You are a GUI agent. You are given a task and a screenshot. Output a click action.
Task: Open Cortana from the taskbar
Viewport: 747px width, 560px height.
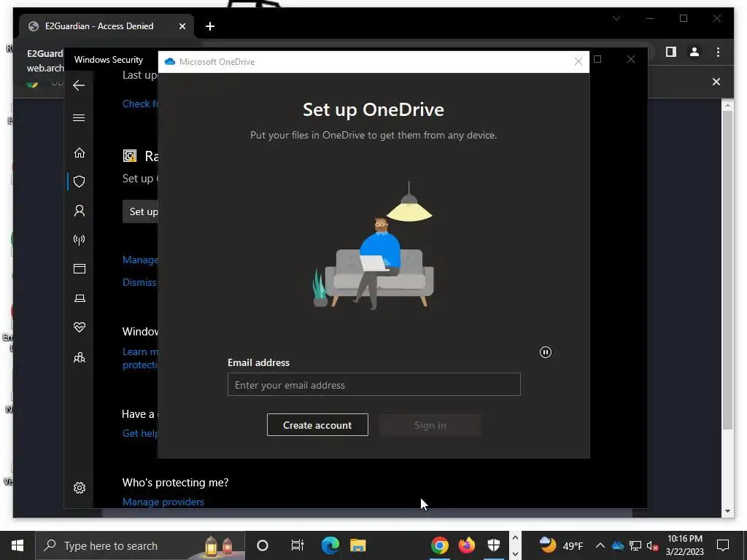click(x=263, y=545)
